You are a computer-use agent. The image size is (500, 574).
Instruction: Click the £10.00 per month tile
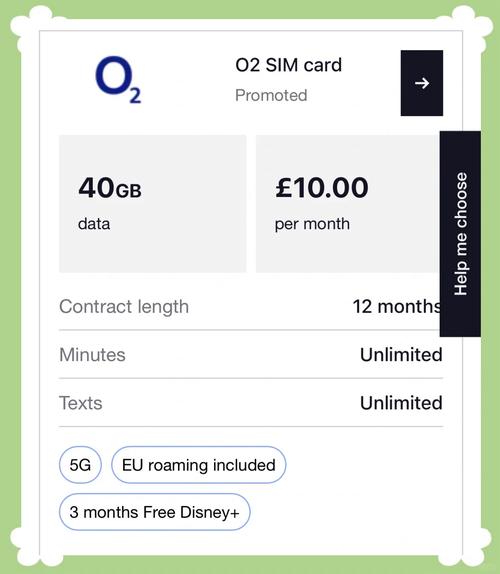click(348, 204)
